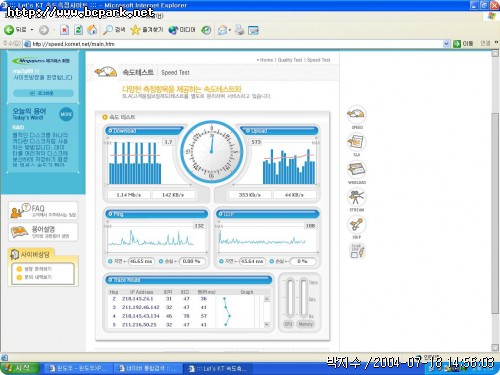Click the CPU usage meter bar

290,298
